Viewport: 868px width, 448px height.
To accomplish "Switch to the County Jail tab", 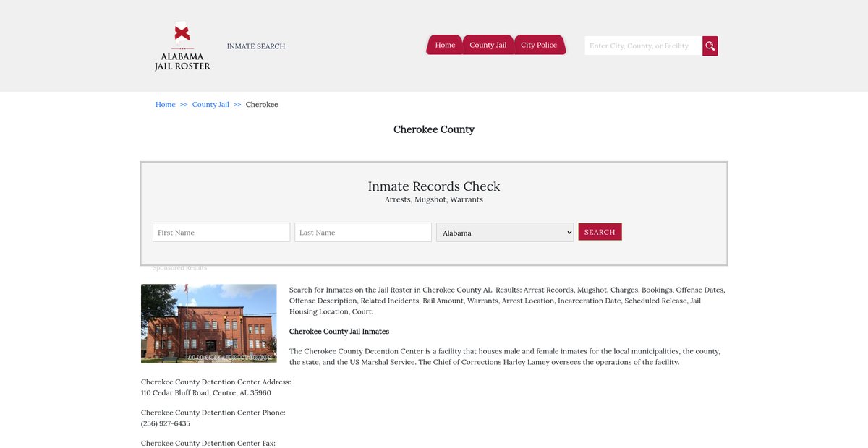I will tap(488, 45).
